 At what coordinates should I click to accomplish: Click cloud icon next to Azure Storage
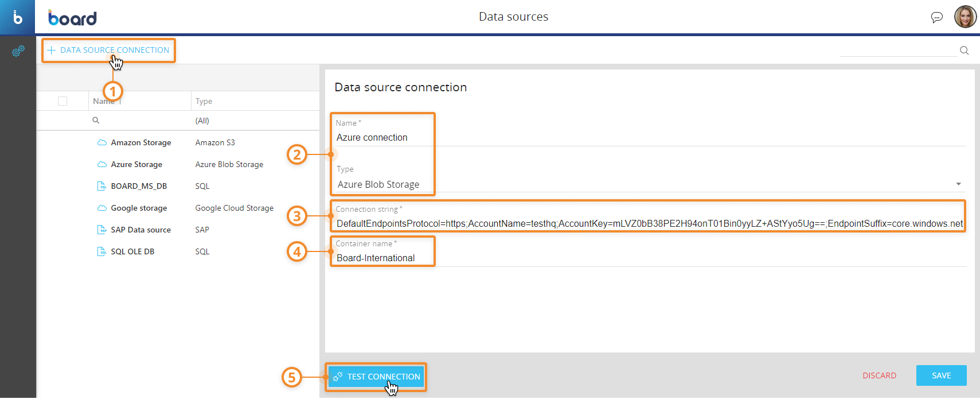101,164
